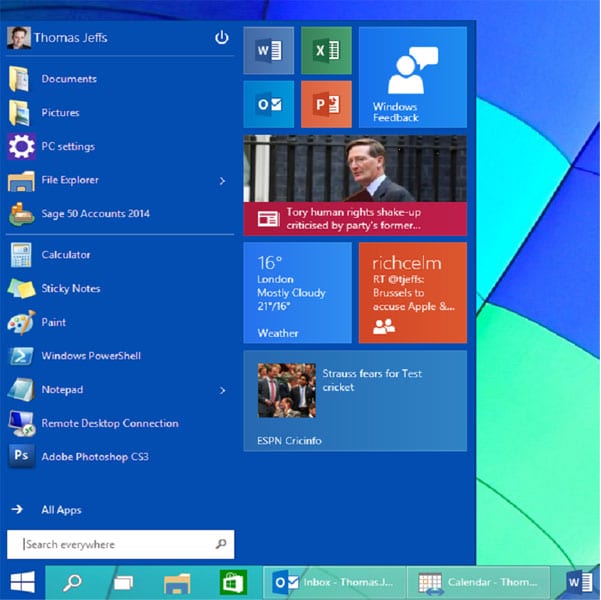The height and width of the screenshot is (600, 601).
Task: Click the magnifier icon in search box
Action: 221,544
